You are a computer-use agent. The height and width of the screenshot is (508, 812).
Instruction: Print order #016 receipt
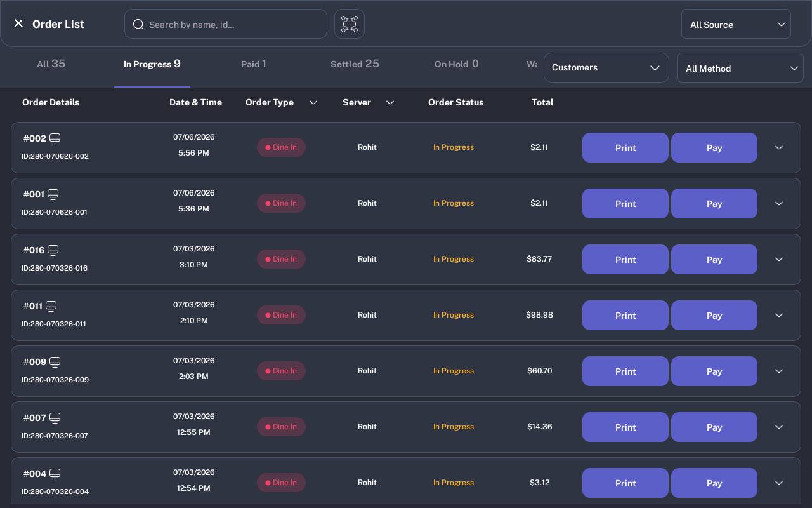point(625,259)
